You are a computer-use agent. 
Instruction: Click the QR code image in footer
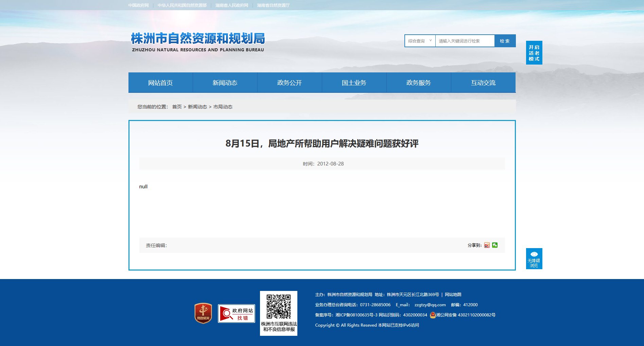click(x=279, y=307)
